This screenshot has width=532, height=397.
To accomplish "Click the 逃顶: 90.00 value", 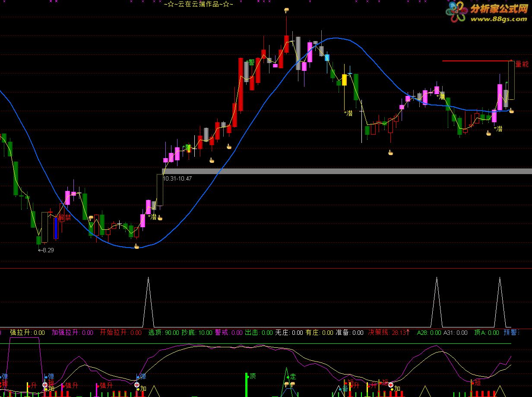I will (x=164, y=333).
